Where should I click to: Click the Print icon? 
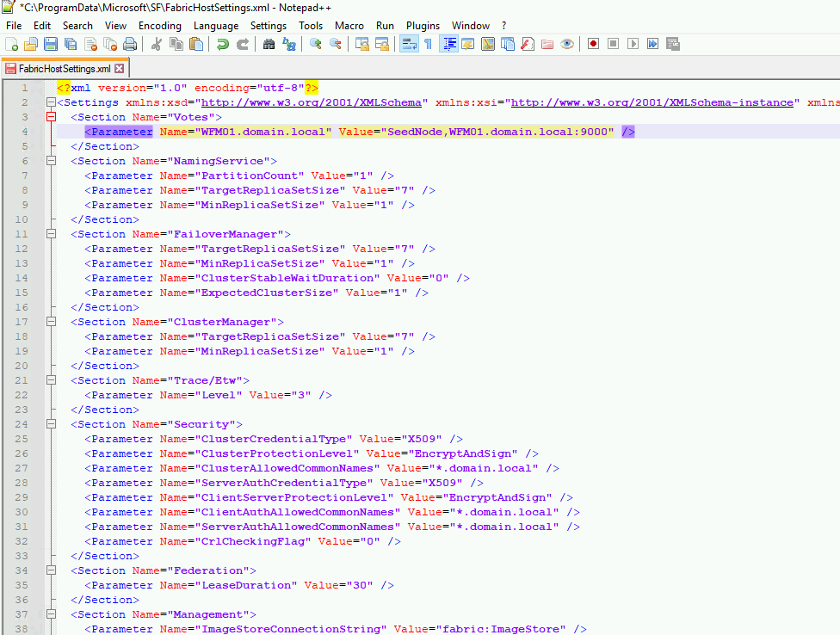[x=130, y=44]
